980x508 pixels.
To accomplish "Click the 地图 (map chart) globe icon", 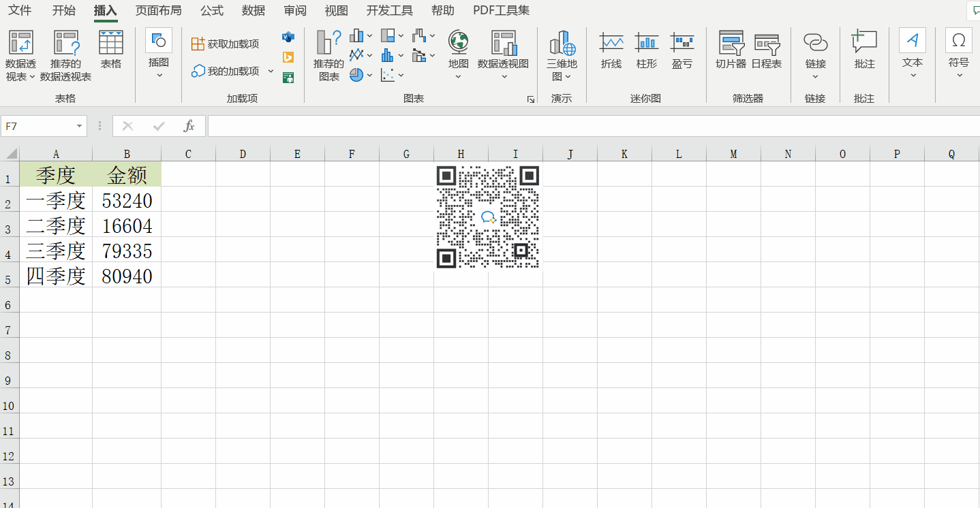I will [458, 42].
